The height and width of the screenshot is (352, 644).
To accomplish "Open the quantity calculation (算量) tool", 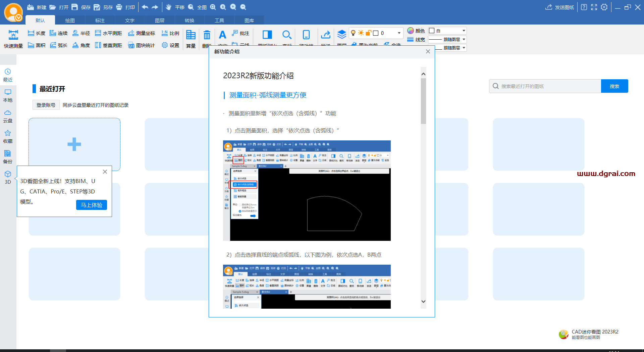I will click(191, 39).
